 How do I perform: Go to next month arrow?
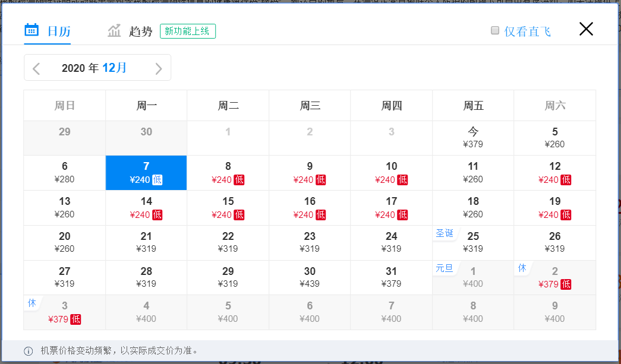[159, 68]
